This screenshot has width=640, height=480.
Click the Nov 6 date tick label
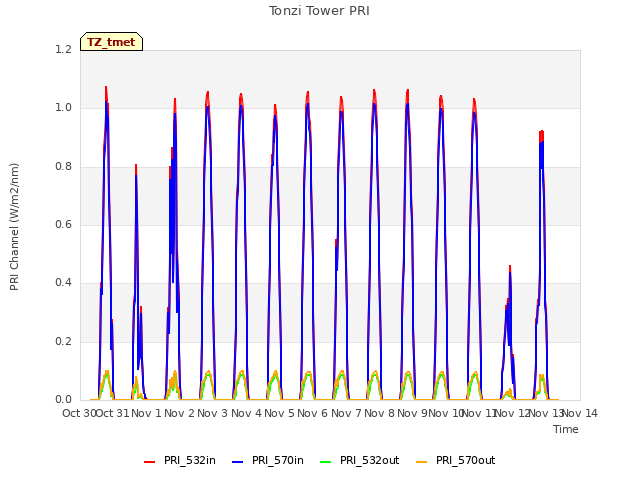tap(313, 413)
